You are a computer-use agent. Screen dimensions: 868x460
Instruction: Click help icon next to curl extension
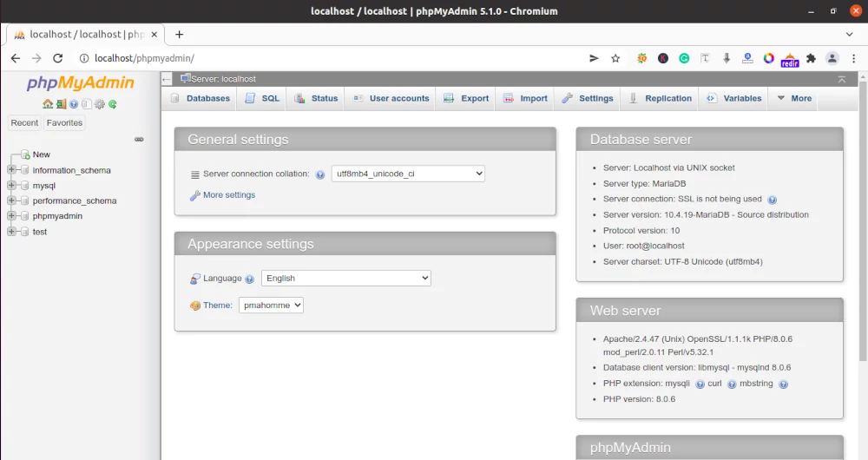(x=732, y=384)
